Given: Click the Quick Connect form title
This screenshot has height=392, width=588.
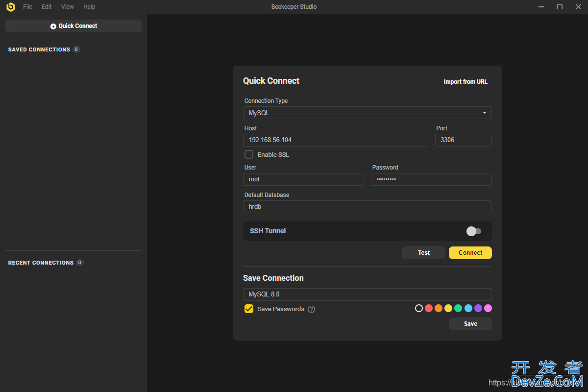Looking at the screenshot, I should (x=271, y=81).
